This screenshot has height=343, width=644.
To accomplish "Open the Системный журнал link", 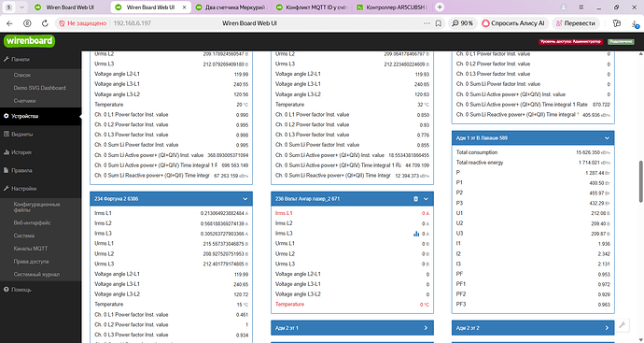I will coord(36,275).
